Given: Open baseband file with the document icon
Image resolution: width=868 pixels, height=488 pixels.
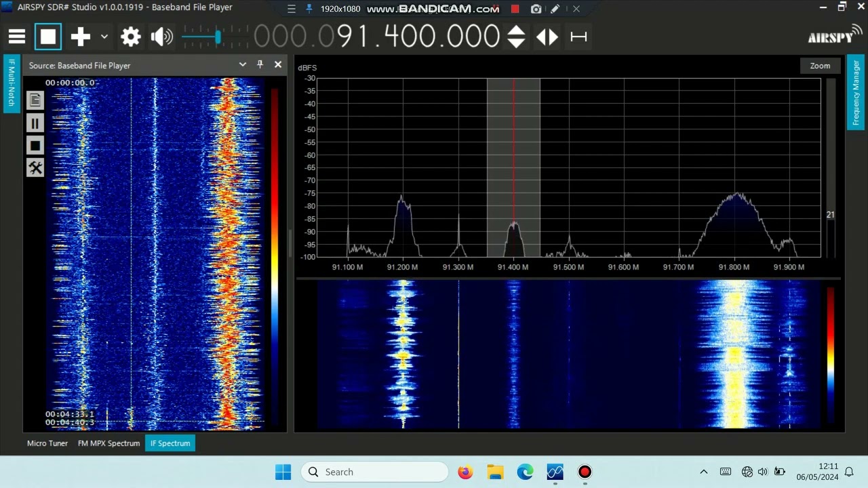Looking at the screenshot, I should (x=35, y=100).
